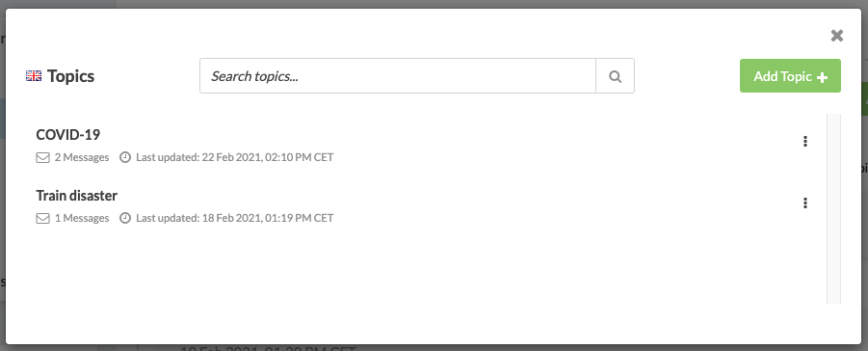Image resolution: width=868 pixels, height=351 pixels.
Task: Click the 22 Feb 2021 last updated text
Action: coord(235,157)
